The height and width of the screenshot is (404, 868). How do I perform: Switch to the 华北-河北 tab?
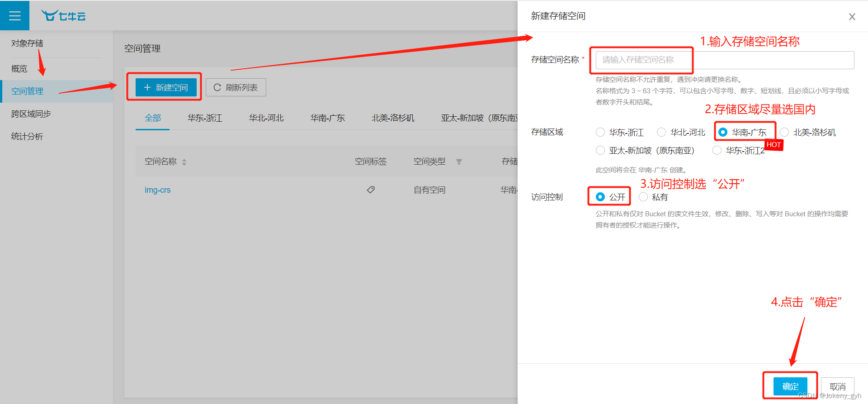tap(266, 118)
